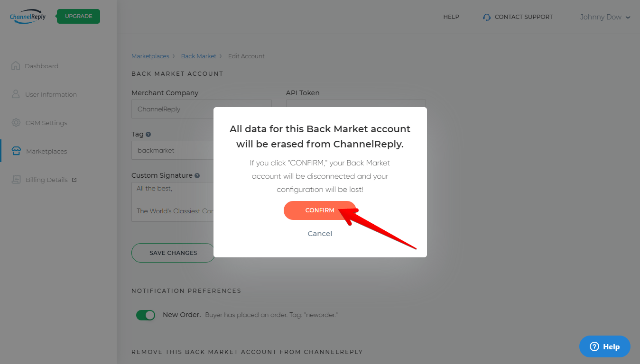
Task: Open the HELP menu item
Action: [451, 17]
